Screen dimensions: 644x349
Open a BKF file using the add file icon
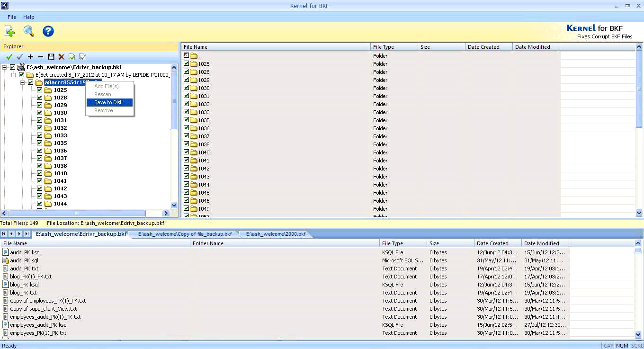coord(9,31)
